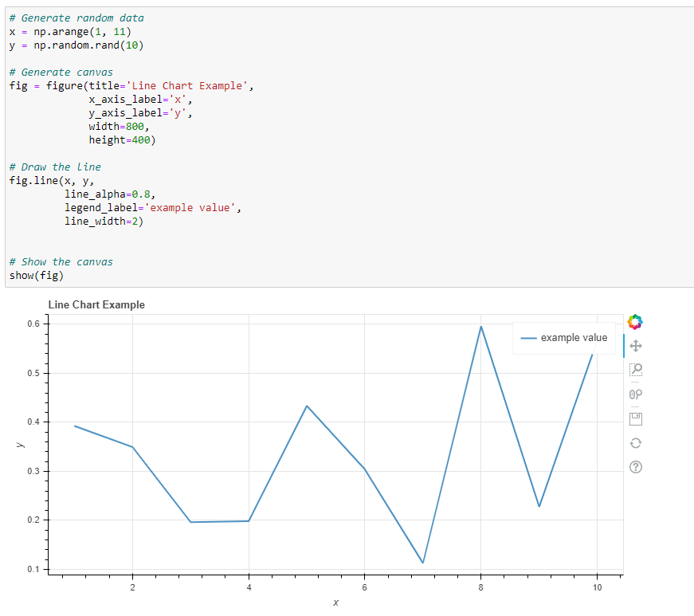Click the x-axis label below the chart
Image resolution: width=694 pixels, height=616 pixels.
pyautogui.click(x=335, y=602)
